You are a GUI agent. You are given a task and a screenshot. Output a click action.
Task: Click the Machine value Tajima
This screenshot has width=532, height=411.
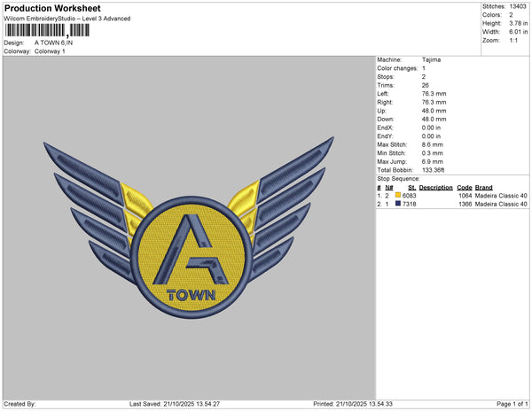[429, 60]
